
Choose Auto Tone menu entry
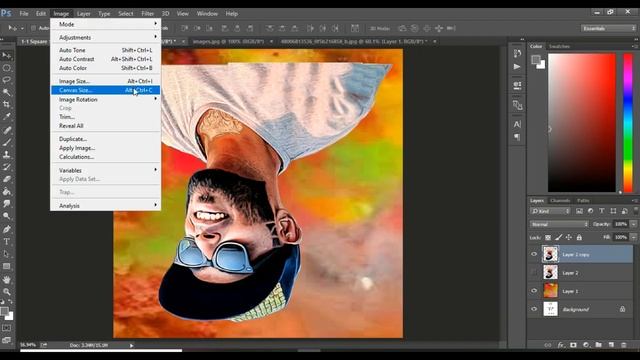[106, 50]
